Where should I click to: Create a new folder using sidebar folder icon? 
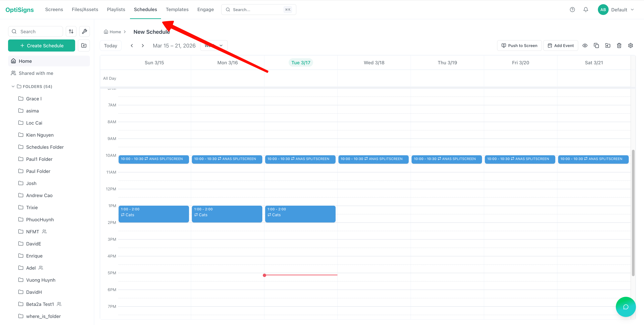point(84,45)
